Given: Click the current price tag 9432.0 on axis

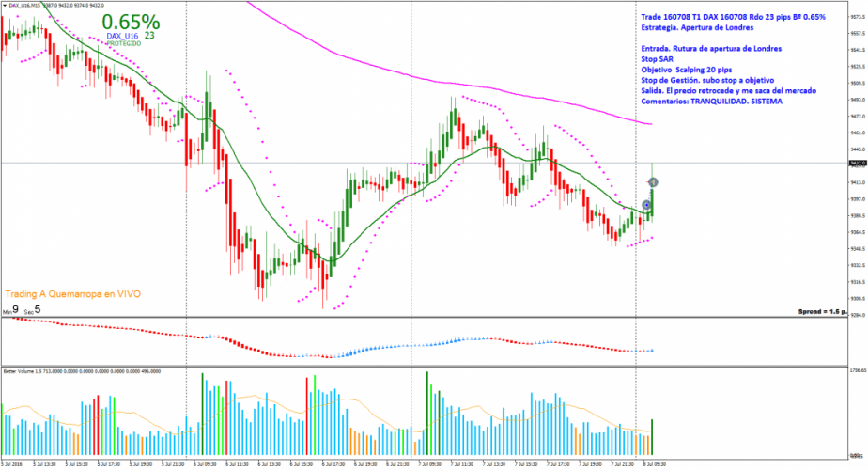Looking at the screenshot, I should (x=853, y=164).
